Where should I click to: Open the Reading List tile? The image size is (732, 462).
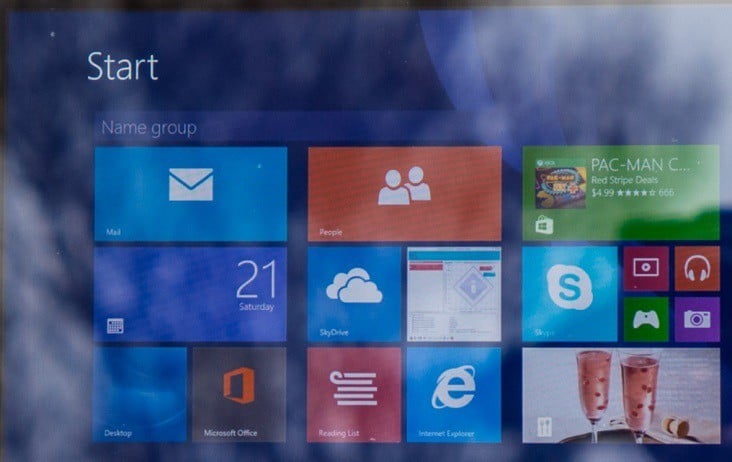click(354, 395)
